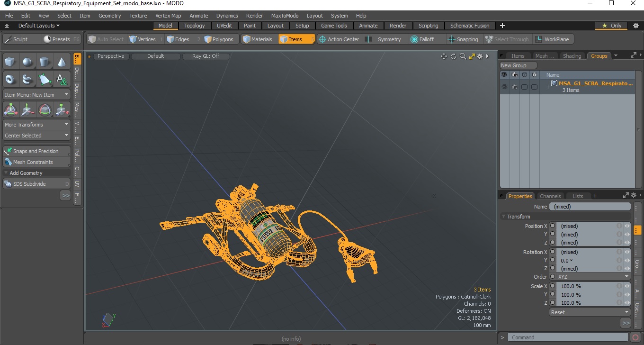Toggle Snapping on

[464, 39]
